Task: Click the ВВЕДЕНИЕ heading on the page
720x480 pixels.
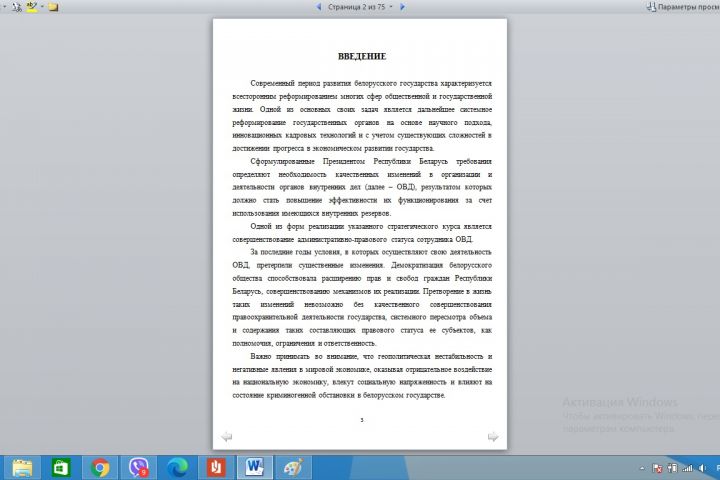Action: 362,56
